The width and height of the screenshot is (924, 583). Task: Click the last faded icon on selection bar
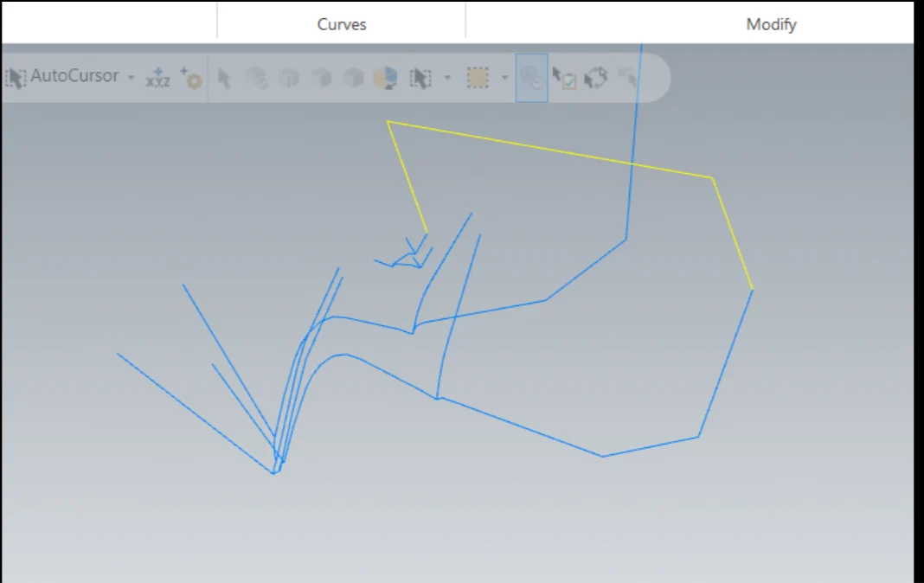click(x=628, y=79)
